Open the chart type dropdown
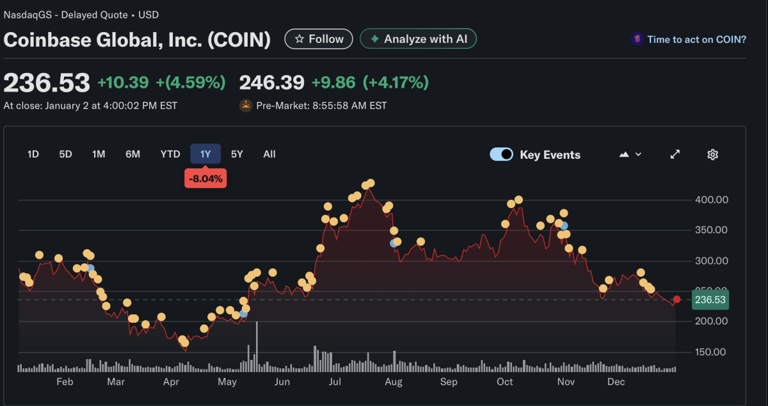Image resolution: width=768 pixels, height=406 pixels. [630, 154]
